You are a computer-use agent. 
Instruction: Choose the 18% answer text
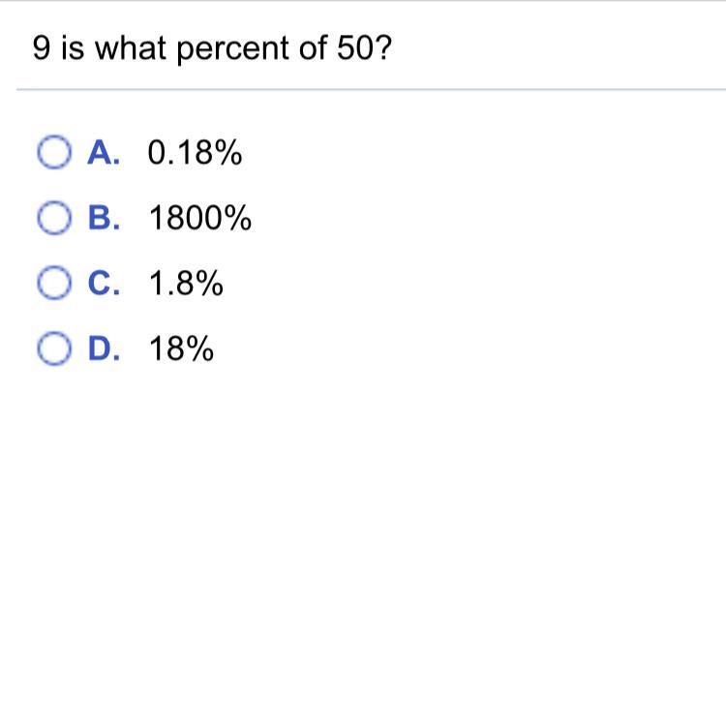[x=181, y=349]
